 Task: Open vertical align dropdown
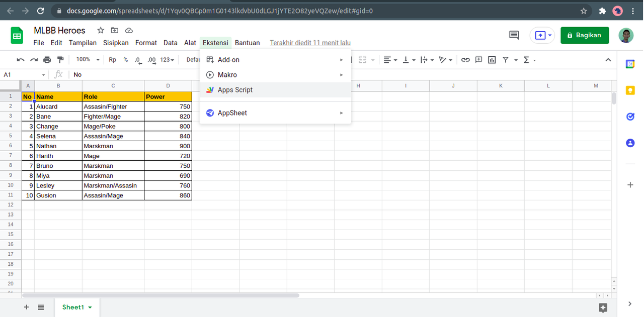pyautogui.click(x=409, y=60)
